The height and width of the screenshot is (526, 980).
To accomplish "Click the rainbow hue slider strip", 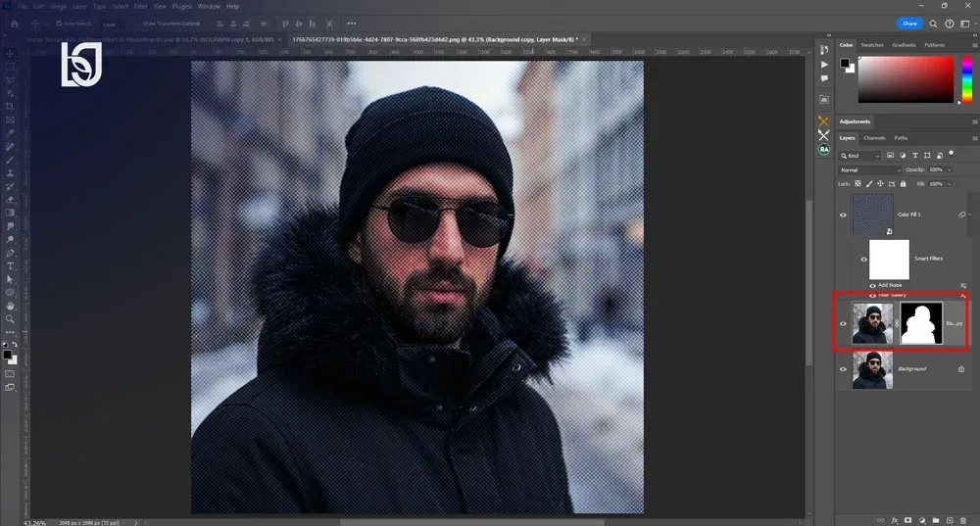I will click(x=967, y=79).
